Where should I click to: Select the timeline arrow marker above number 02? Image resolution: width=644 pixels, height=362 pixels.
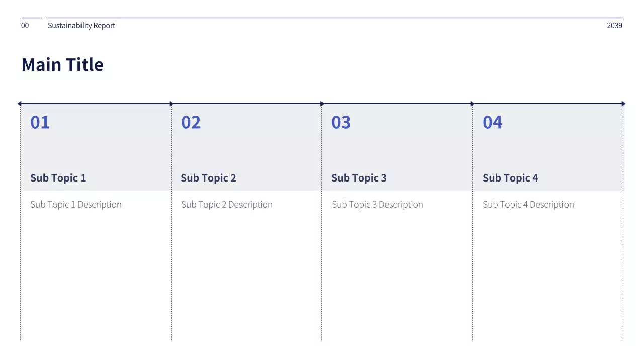tap(171, 104)
